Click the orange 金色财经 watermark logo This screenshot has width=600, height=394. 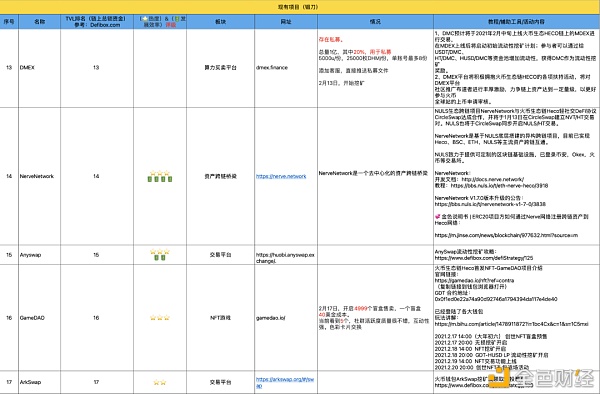(543, 378)
